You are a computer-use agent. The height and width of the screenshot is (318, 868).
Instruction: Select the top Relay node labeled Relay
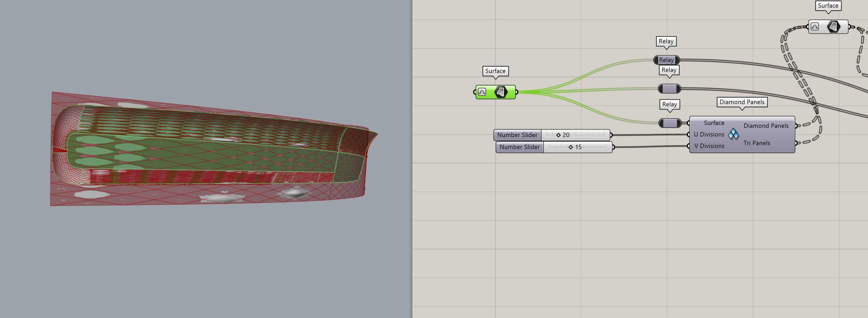pyautogui.click(x=666, y=60)
